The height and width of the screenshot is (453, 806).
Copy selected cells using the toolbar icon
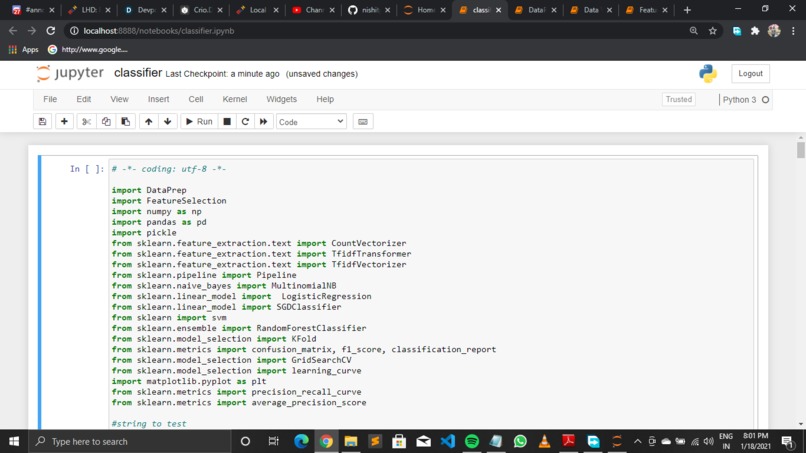[x=106, y=122]
